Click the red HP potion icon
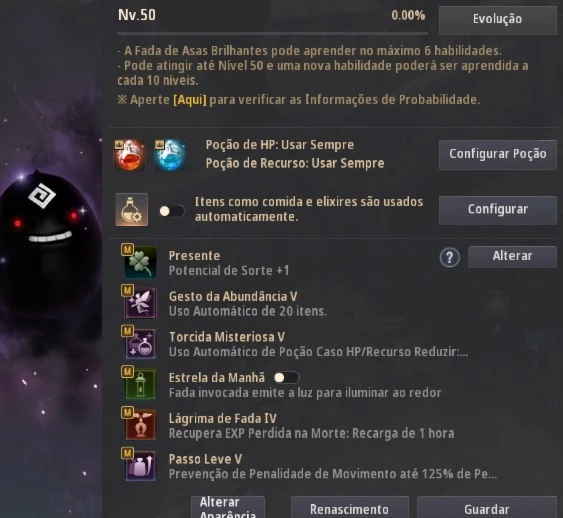 point(130,155)
